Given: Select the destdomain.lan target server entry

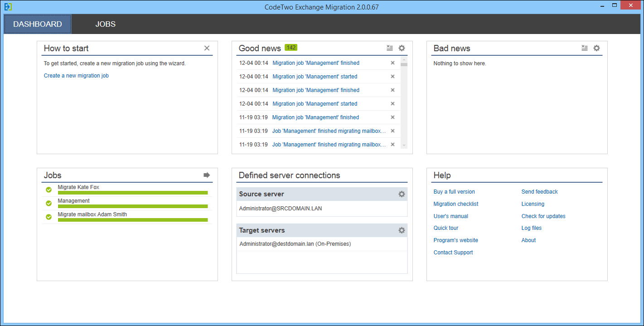Looking at the screenshot, I should click(x=295, y=244).
